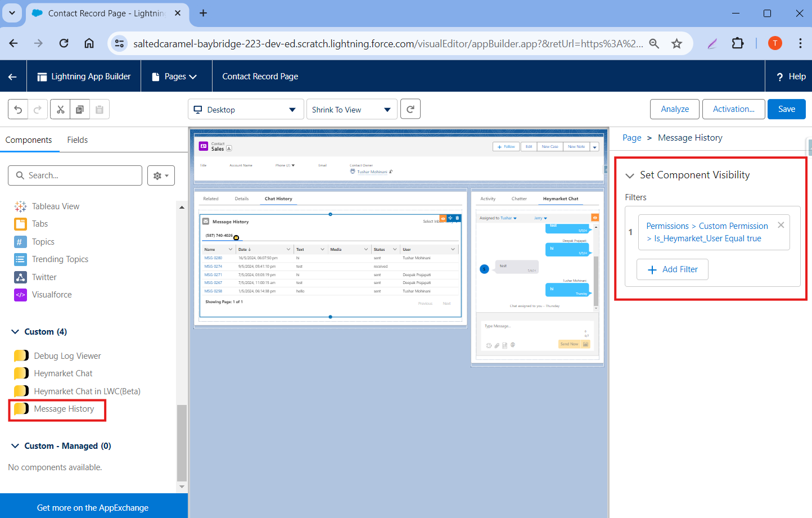812x518 pixels.
Task: Select the Tabs component icon
Action: point(20,224)
